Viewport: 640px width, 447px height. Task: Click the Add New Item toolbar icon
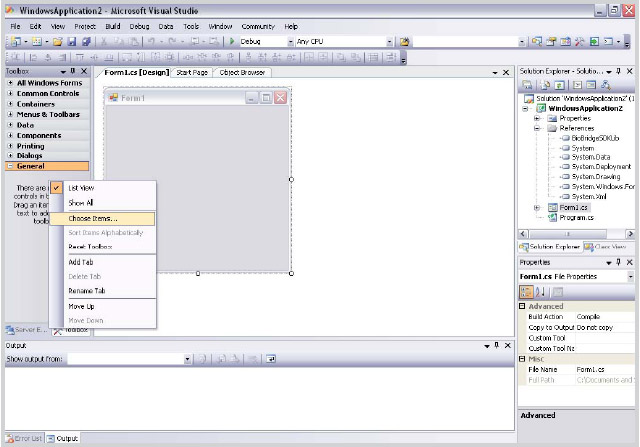37,42
